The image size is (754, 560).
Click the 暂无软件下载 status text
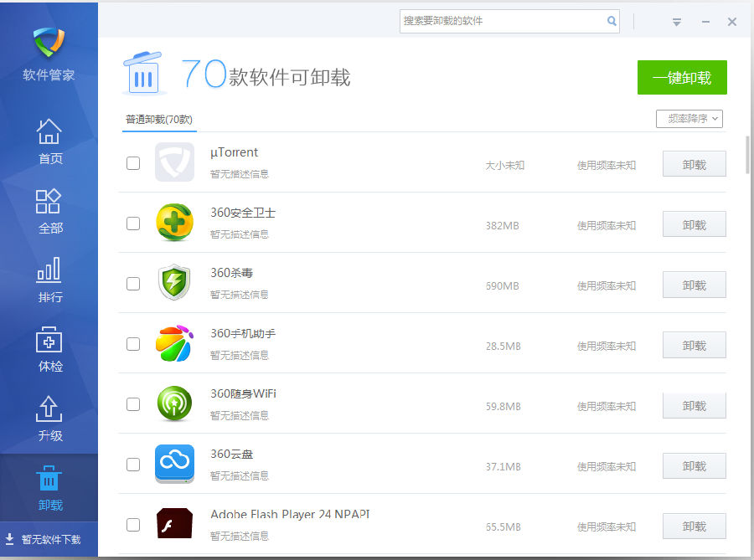[51, 539]
